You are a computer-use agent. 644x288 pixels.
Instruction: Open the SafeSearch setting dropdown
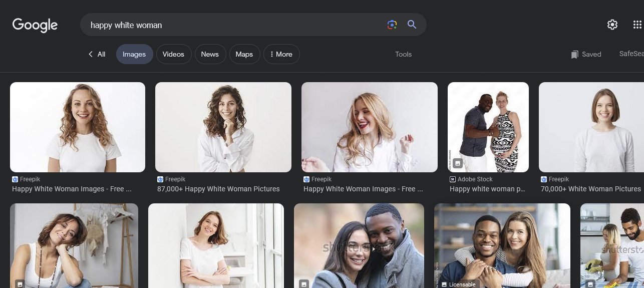pos(631,54)
